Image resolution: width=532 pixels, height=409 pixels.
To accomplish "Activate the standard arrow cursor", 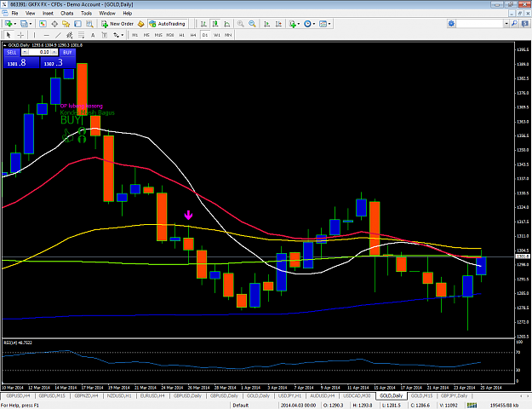I will [x=9, y=35].
